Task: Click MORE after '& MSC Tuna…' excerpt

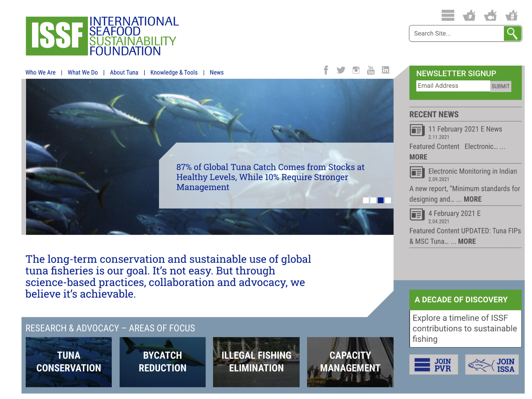Action: (467, 241)
